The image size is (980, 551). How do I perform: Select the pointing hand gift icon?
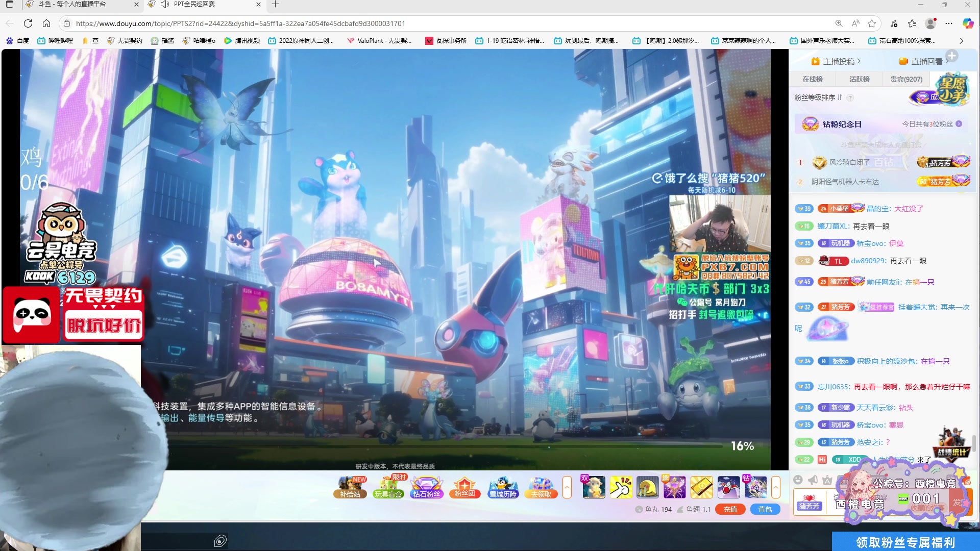coord(621,487)
